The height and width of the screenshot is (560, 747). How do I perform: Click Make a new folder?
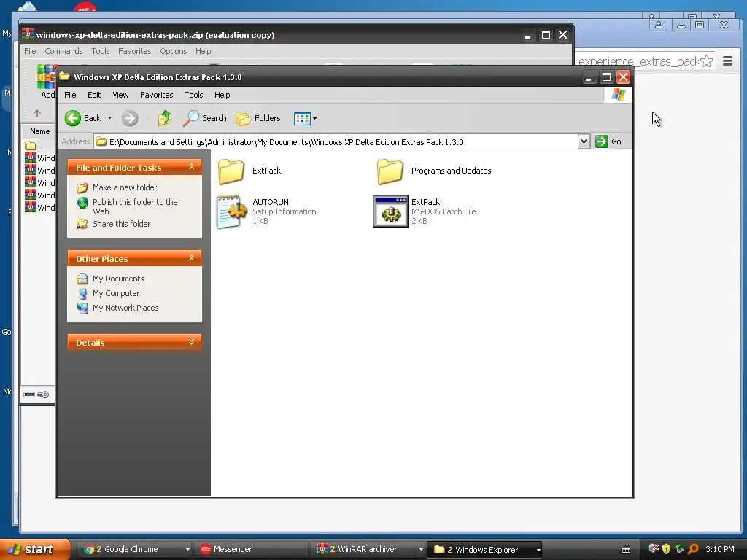124,187
